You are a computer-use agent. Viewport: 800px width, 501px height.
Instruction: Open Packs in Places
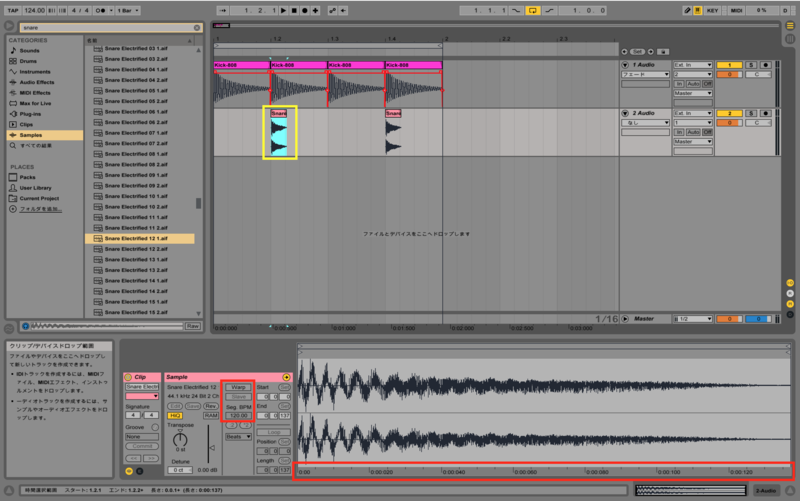28,178
